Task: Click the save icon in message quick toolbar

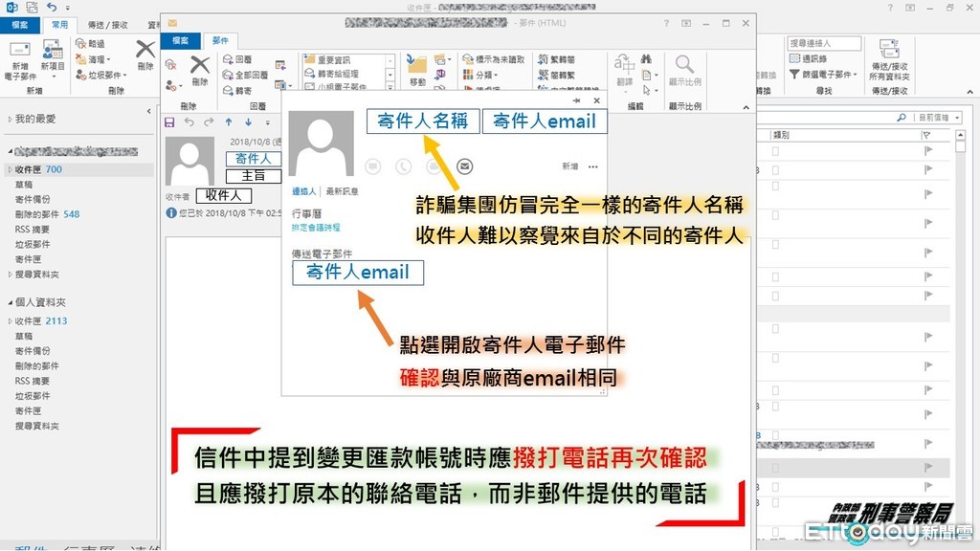Action: click(x=169, y=122)
